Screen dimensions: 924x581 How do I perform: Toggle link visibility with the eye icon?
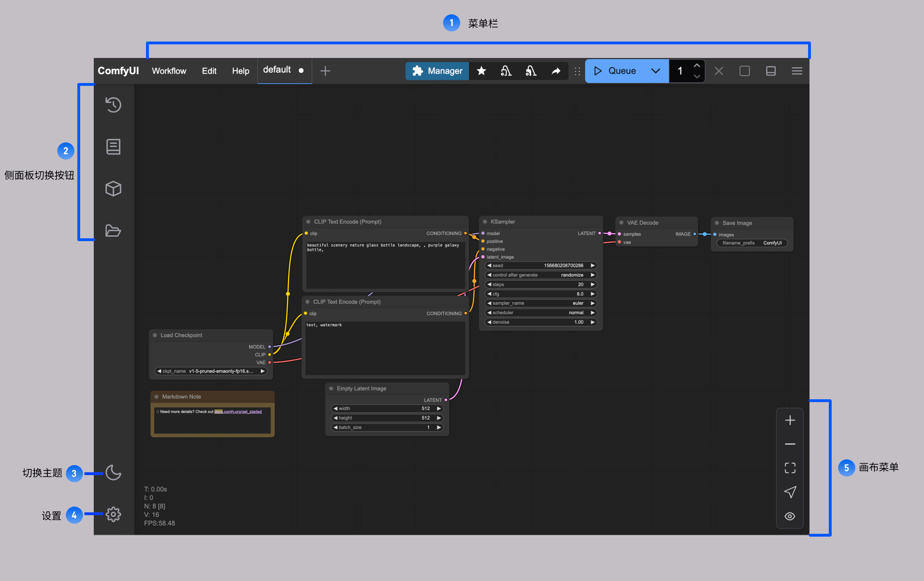pyautogui.click(x=790, y=516)
